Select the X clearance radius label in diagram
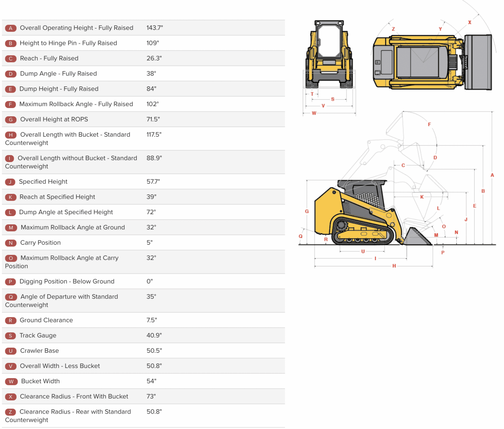This screenshot has width=504, height=429. pos(469,22)
